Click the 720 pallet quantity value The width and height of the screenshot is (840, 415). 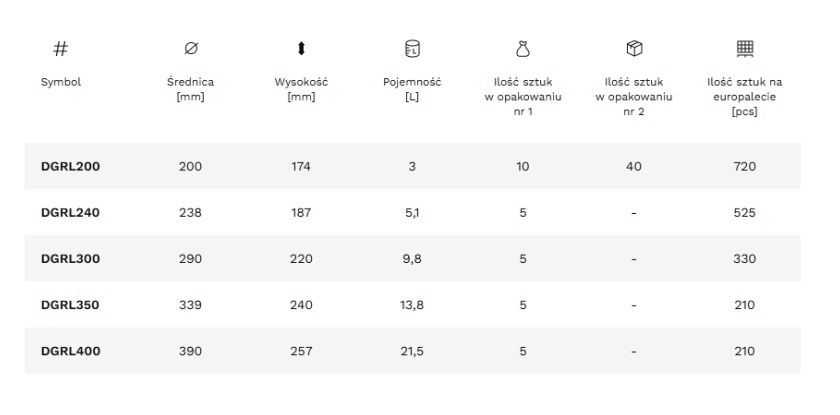(745, 167)
